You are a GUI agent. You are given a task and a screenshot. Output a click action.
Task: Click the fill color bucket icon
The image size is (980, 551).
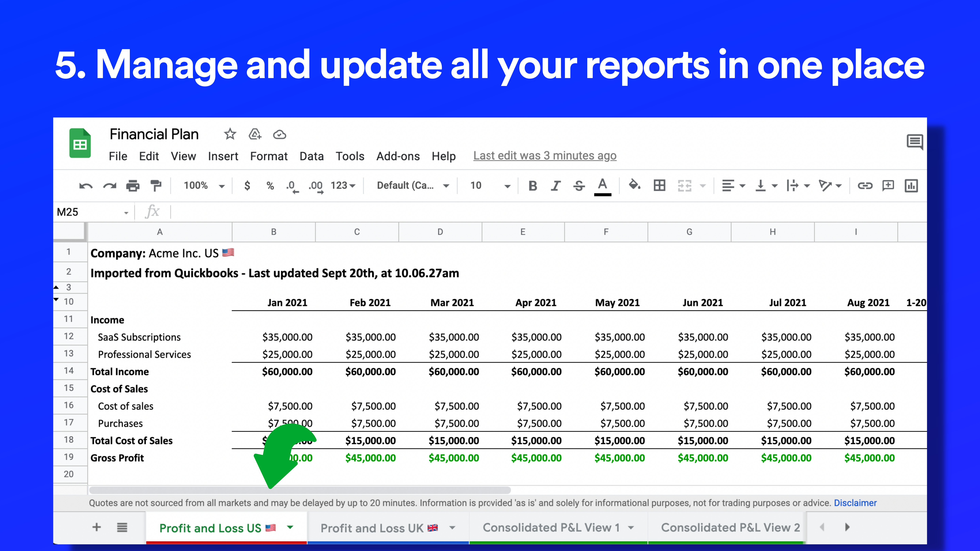coord(634,185)
